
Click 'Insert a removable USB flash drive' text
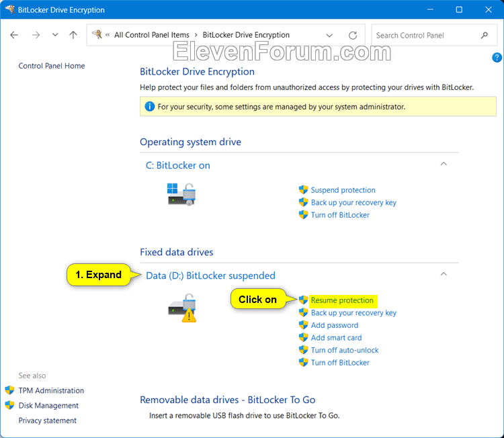click(x=245, y=416)
